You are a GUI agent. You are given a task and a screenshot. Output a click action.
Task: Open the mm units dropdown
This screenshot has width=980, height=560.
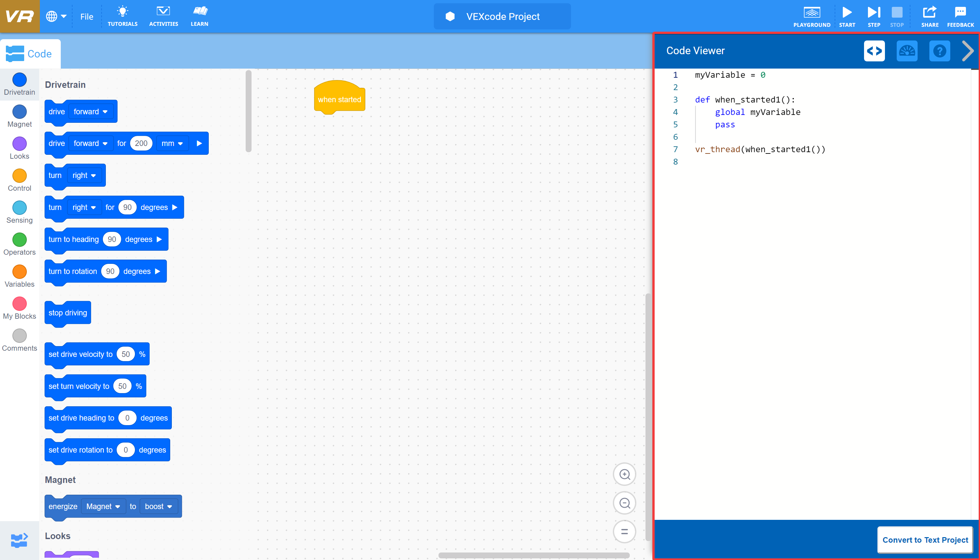tap(172, 143)
